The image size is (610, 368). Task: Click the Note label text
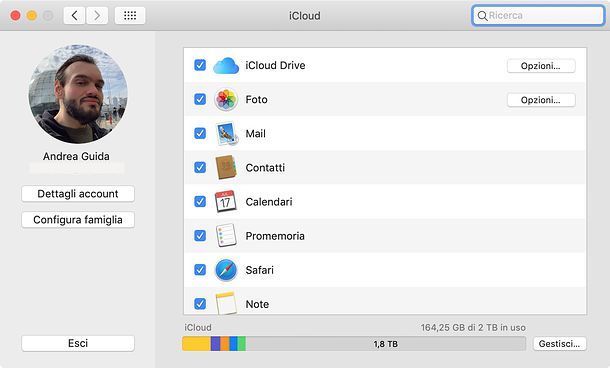257,304
